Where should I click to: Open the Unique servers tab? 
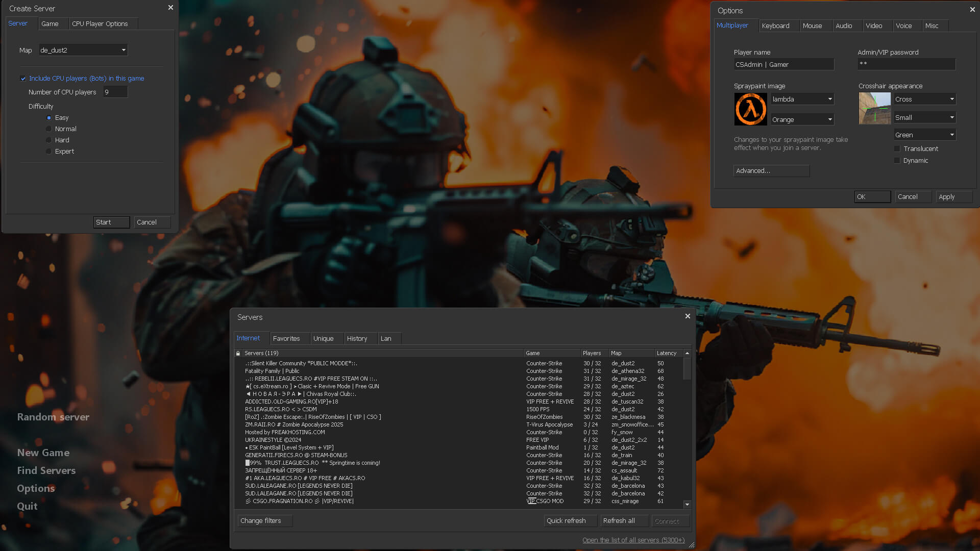coord(327,339)
